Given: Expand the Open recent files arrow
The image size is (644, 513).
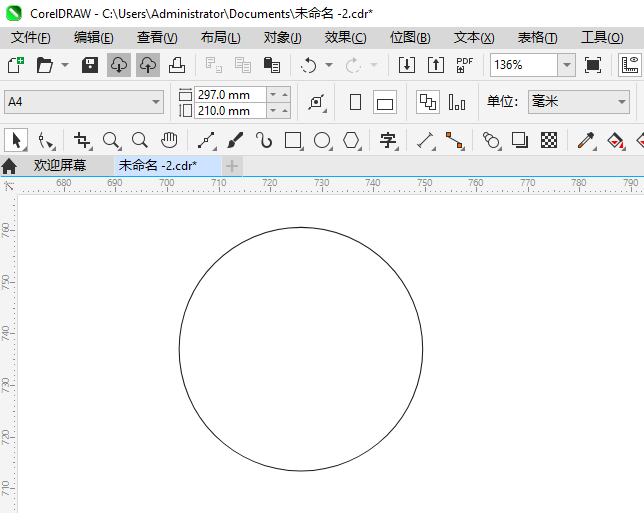Looking at the screenshot, I should coord(65,65).
